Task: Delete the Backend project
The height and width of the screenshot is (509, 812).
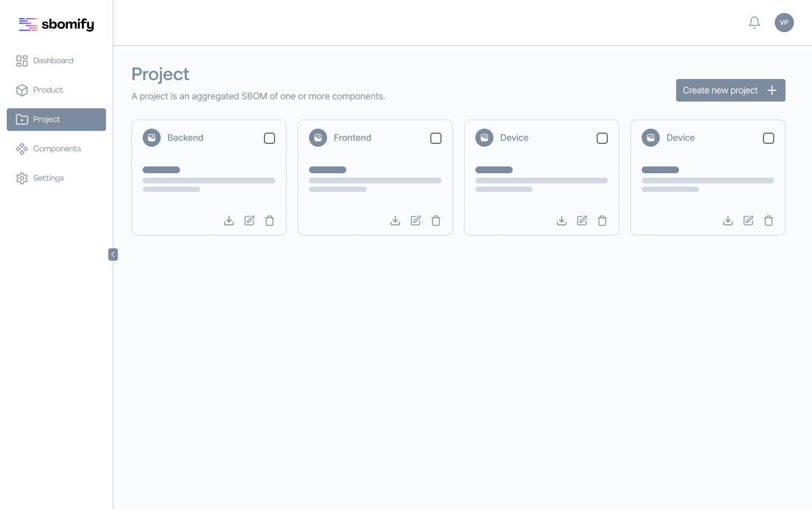Action: tap(270, 221)
